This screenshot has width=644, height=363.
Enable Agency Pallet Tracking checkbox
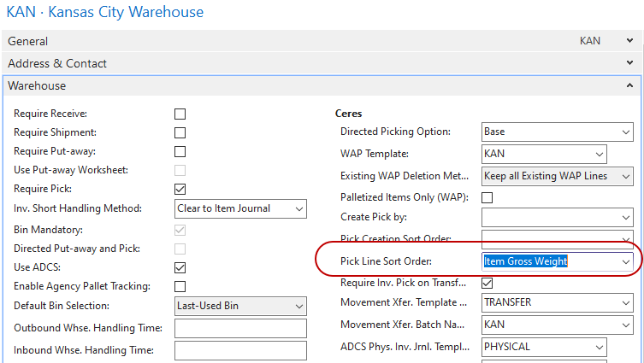click(x=180, y=286)
